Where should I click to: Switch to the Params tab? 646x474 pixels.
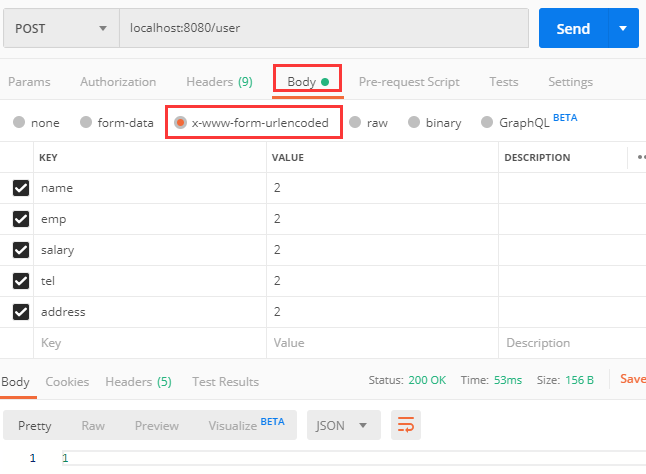[29, 82]
